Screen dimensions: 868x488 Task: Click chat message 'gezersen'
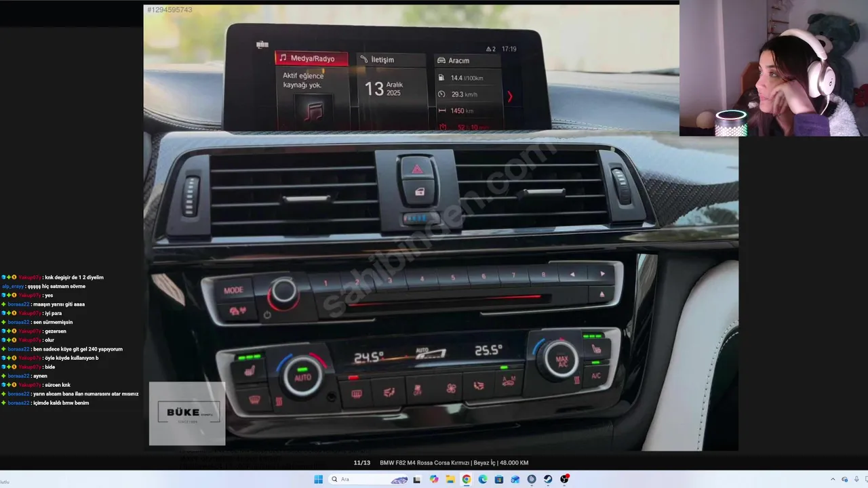click(55, 331)
